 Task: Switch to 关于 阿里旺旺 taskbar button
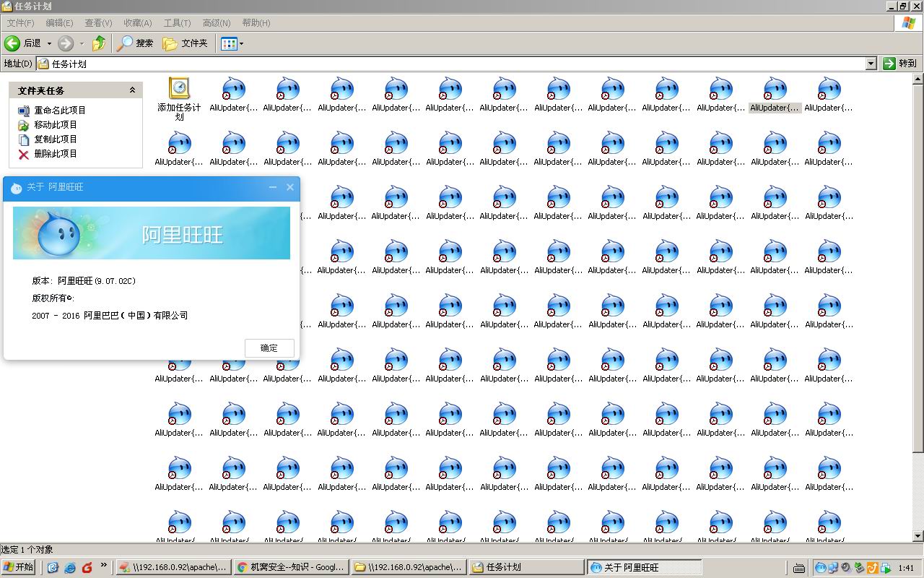[645, 567]
